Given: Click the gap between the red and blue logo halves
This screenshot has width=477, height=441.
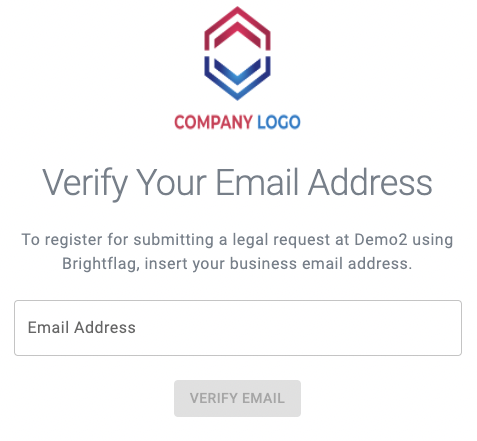Looking at the screenshot, I should [x=237, y=53].
